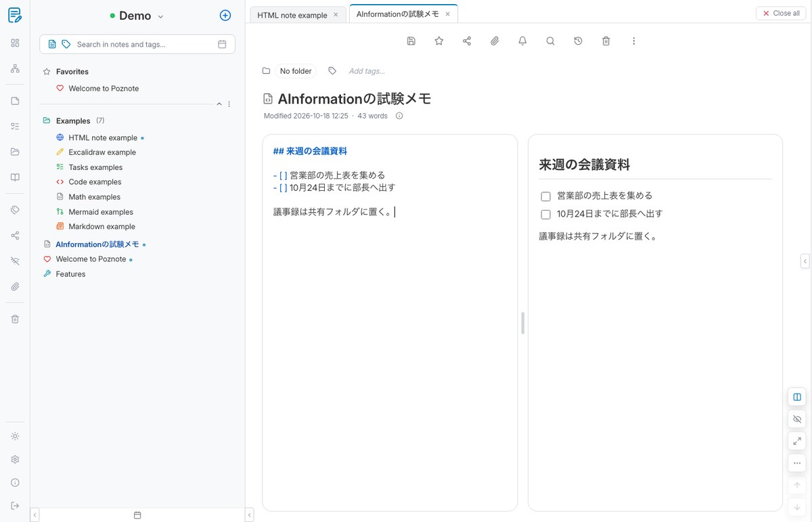812x522 pixels.
Task: Open the Features note
Action: coord(70,274)
